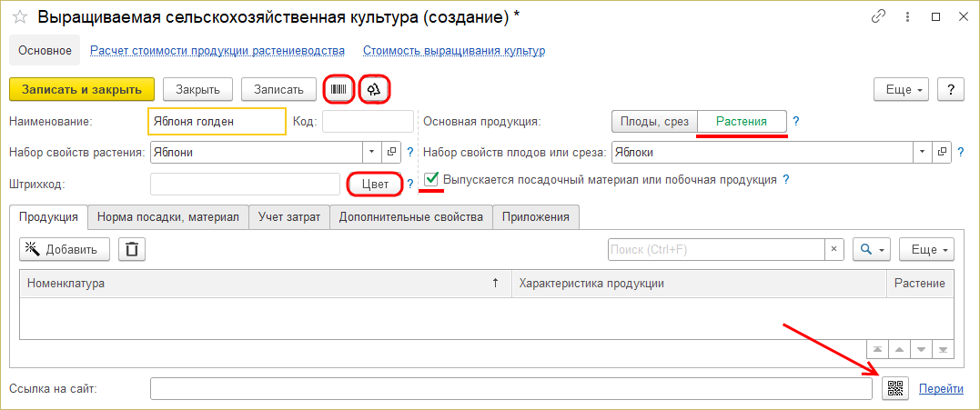Toggle planting material or by-product checkbox
Image resolution: width=980 pixels, height=410 pixels.
coord(432,180)
